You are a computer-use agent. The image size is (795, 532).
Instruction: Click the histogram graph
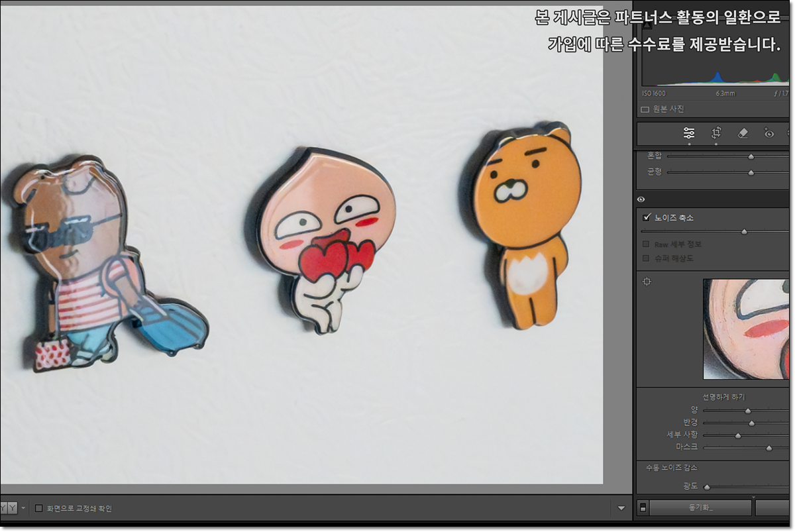tap(715, 54)
